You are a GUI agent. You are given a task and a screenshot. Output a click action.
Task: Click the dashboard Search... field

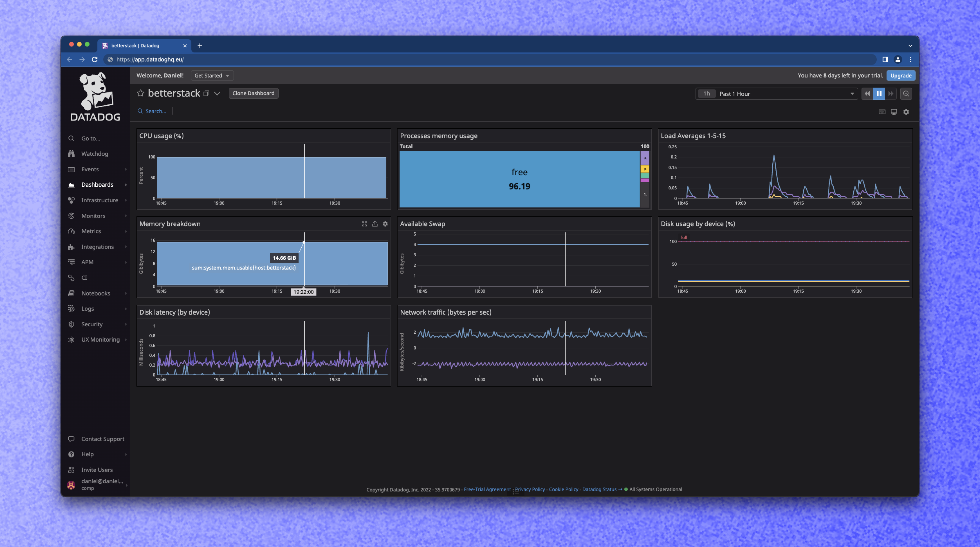pos(152,111)
